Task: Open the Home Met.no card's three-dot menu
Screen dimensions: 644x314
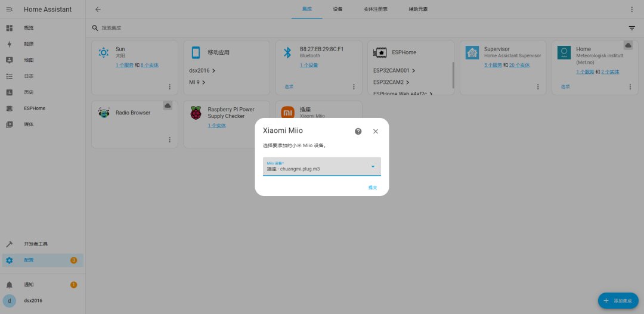Action: (630, 86)
